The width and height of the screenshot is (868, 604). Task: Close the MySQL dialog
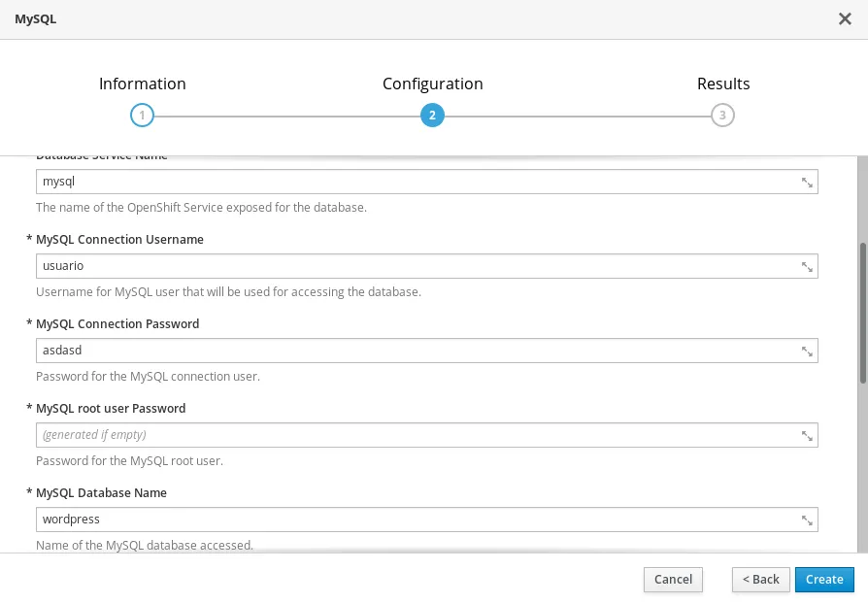click(x=845, y=19)
